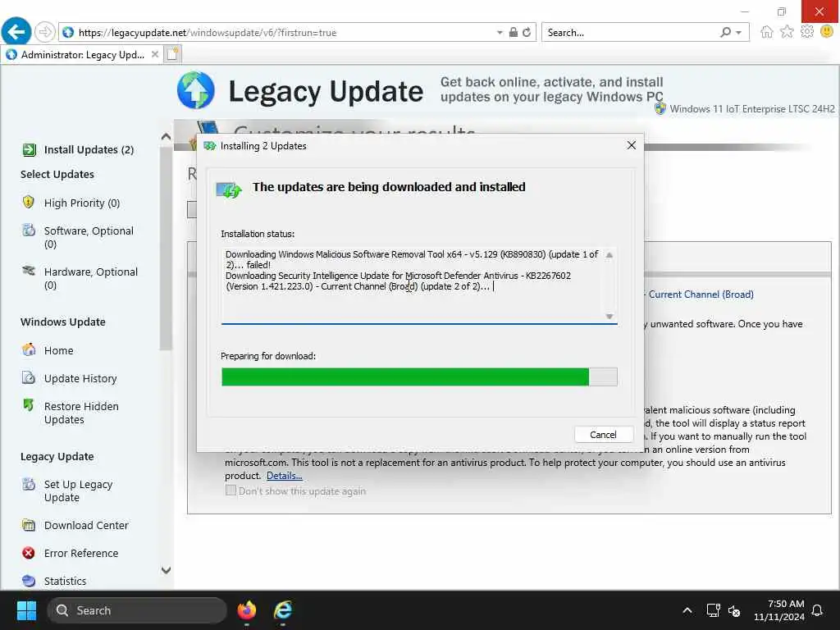The image size is (840, 630).
Task: Click status box scroll up arrow
Action: pyautogui.click(x=609, y=256)
